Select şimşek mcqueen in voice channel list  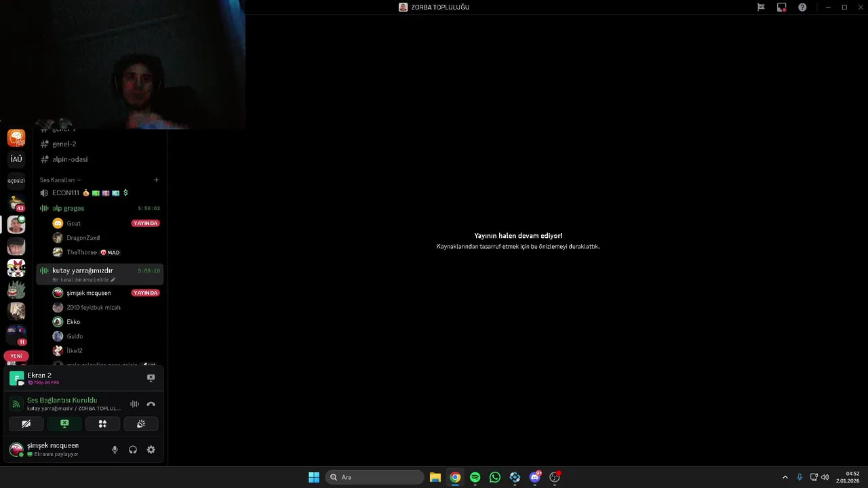pos(88,293)
